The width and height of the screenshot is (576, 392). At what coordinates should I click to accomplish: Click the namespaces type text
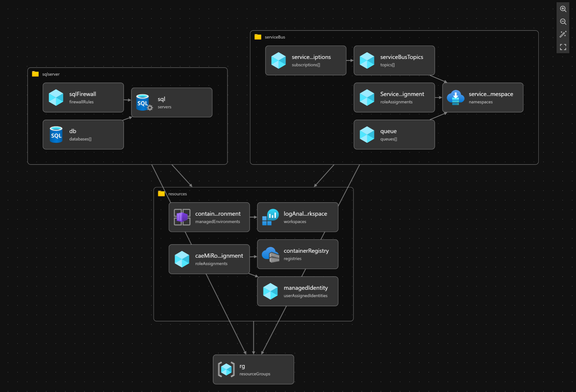click(481, 102)
